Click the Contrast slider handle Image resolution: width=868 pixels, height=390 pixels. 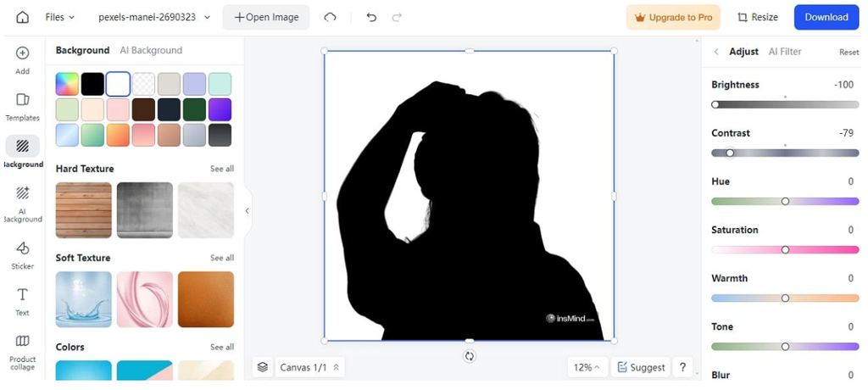[x=730, y=153]
